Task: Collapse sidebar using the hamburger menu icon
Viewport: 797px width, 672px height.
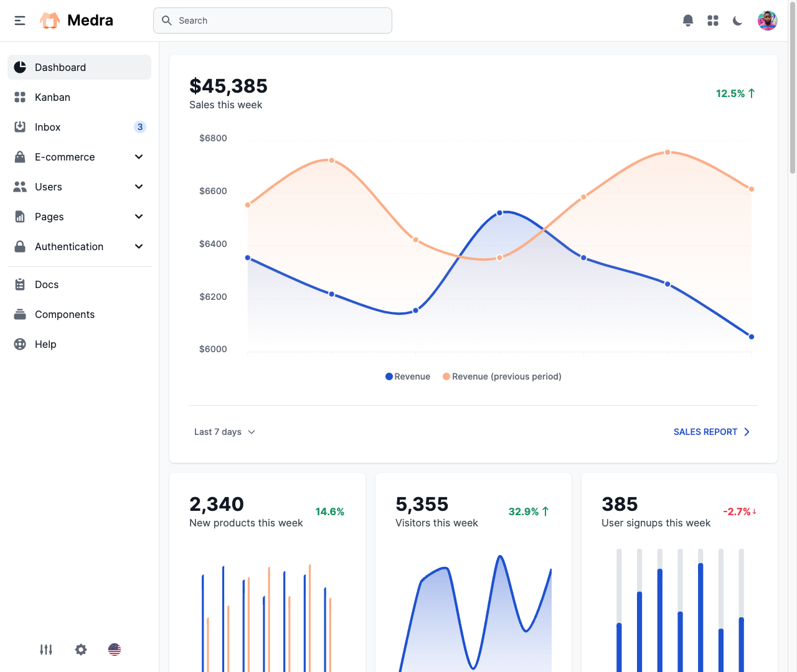Action: tap(20, 21)
